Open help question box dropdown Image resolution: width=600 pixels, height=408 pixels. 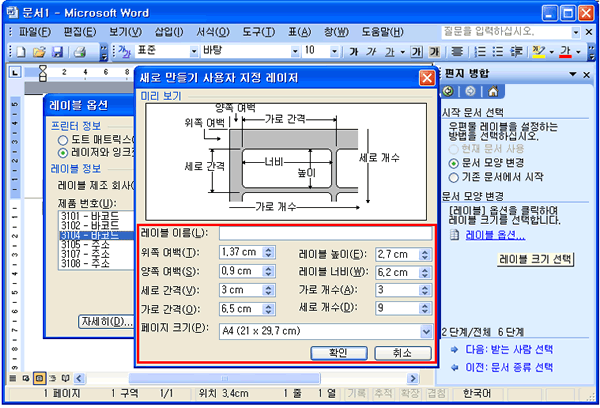click(576, 33)
